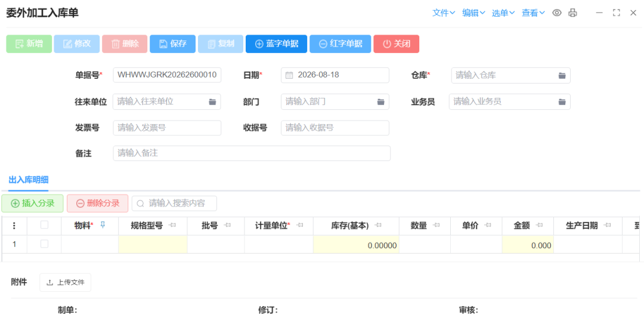This screenshot has height=318, width=644.
Task: Click the 上传文件 upload button
Action: tap(66, 282)
